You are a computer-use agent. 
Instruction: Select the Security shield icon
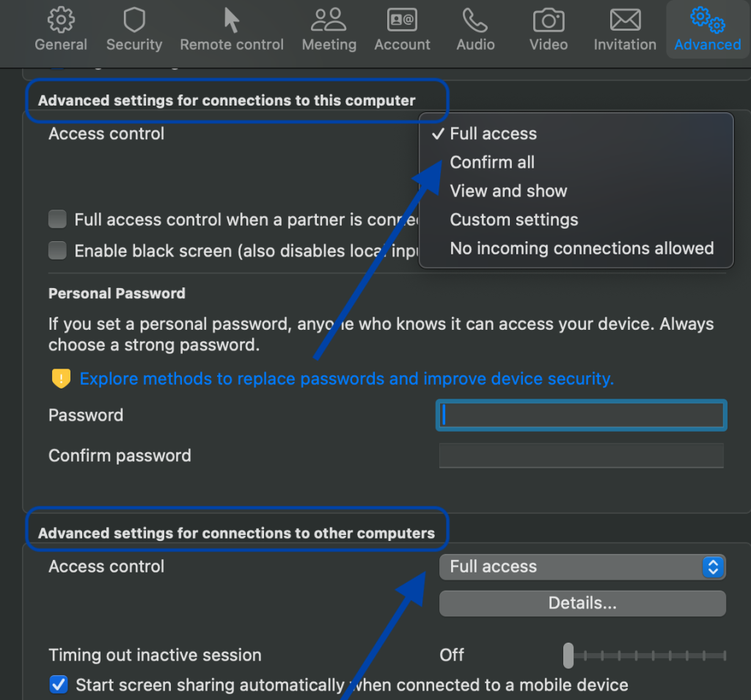click(134, 20)
